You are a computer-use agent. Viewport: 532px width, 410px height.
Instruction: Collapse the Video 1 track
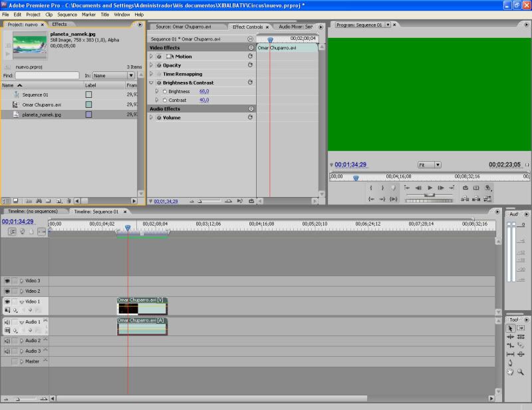(x=22, y=302)
